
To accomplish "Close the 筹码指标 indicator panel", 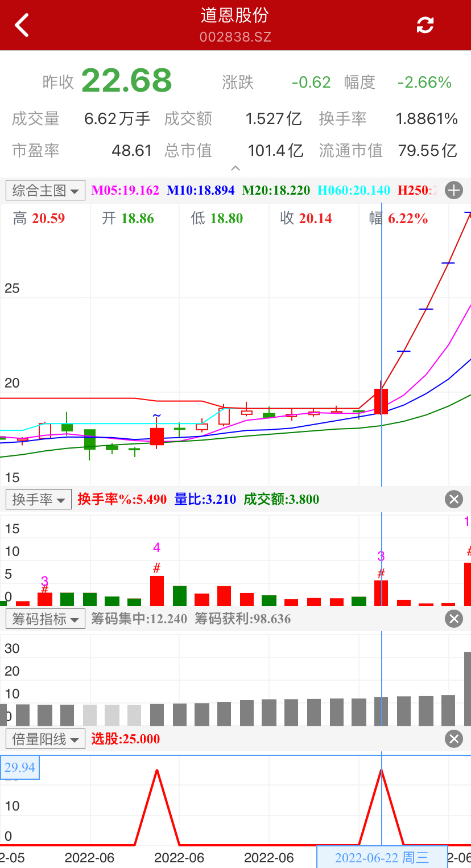I will [454, 619].
